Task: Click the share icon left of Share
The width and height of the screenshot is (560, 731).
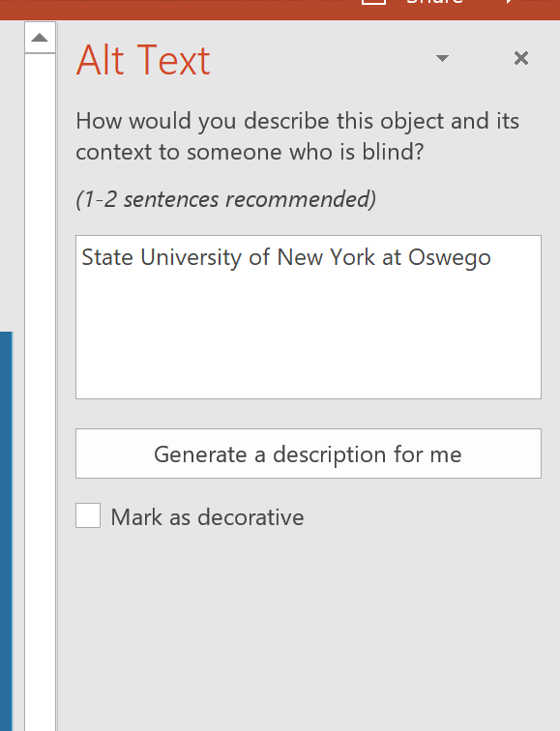Action: [x=374, y=2]
